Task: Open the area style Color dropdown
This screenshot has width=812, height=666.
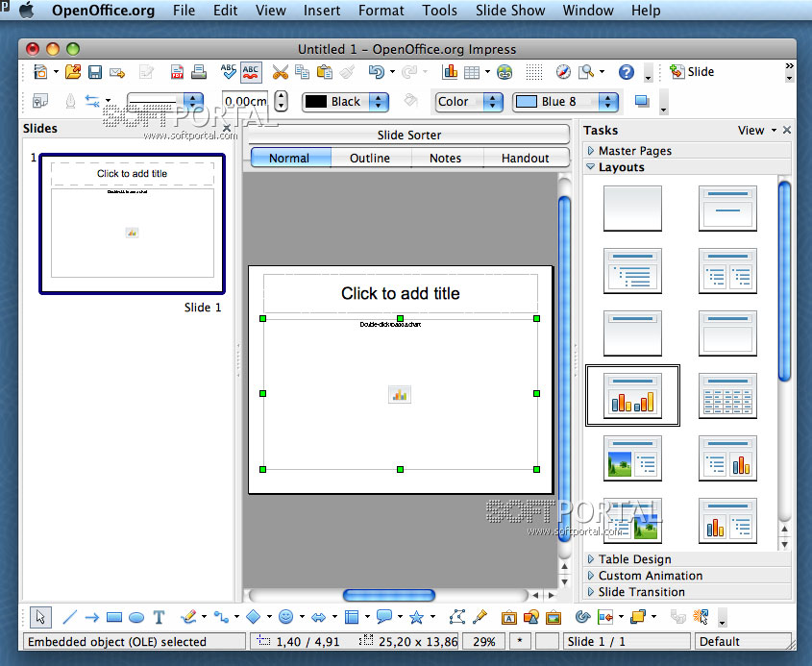Action: [469, 102]
